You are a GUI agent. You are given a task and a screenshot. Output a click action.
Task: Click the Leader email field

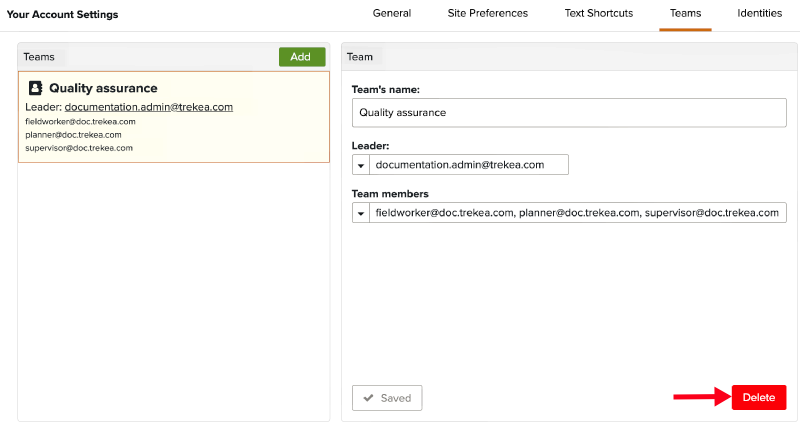[x=468, y=165]
